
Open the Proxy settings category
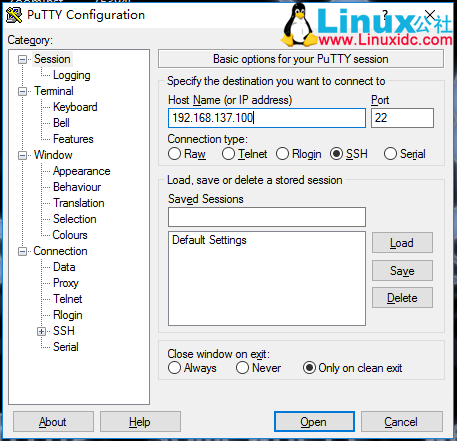point(66,283)
